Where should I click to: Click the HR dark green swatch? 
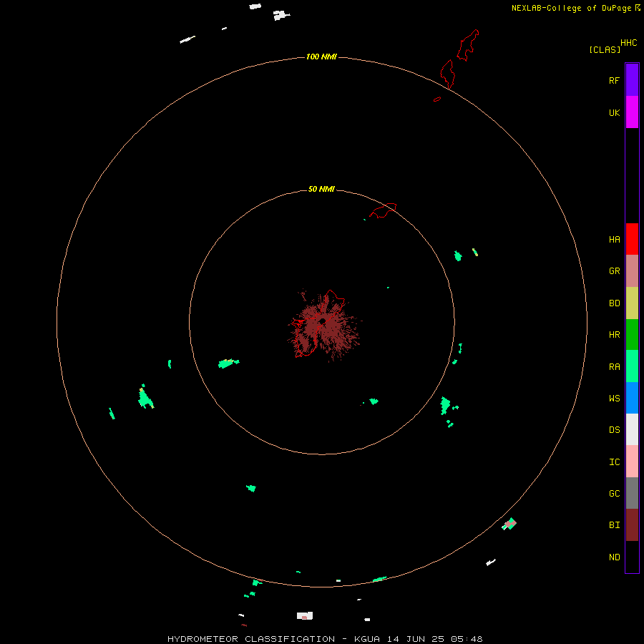(632, 335)
